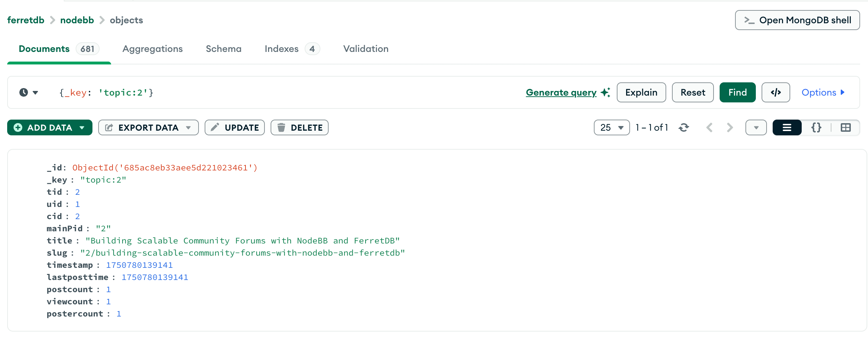This screenshot has height=343, width=868.
Task: Refresh the documents list
Action: tap(683, 127)
